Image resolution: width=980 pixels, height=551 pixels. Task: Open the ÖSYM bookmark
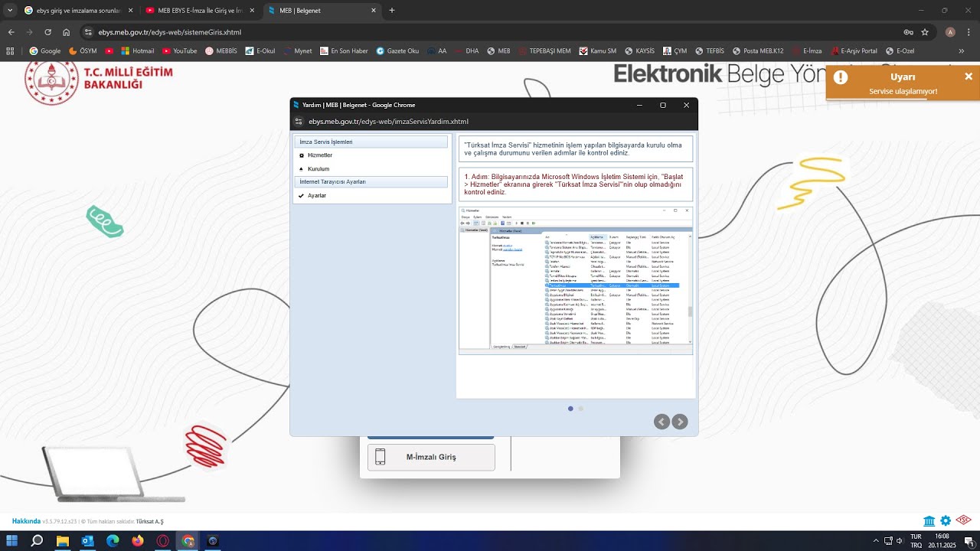pos(83,51)
